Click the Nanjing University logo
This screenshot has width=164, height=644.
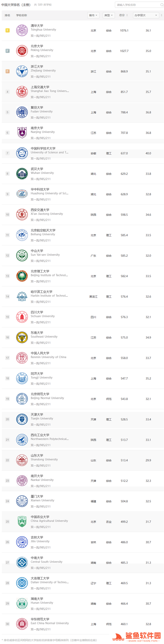click(22, 133)
